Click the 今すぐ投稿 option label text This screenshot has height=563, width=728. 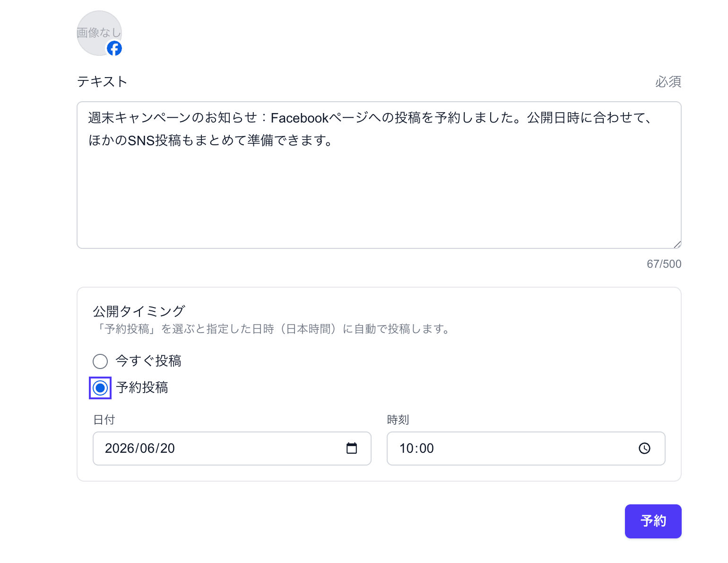pyautogui.click(x=148, y=361)
